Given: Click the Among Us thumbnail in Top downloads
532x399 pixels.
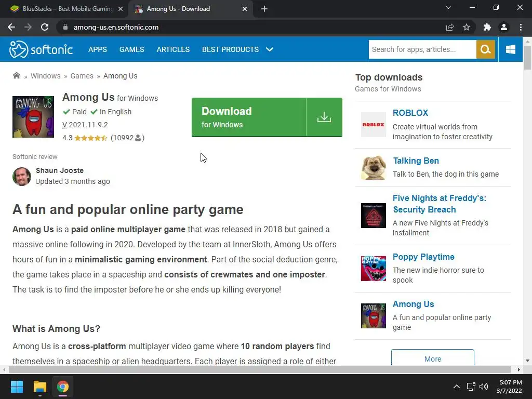Looking at the screenshot, I should 373,315.
